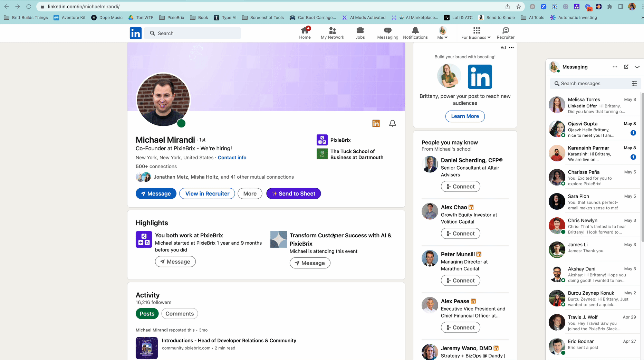Open the Automatic Investing bookmark

coord(573,18)
